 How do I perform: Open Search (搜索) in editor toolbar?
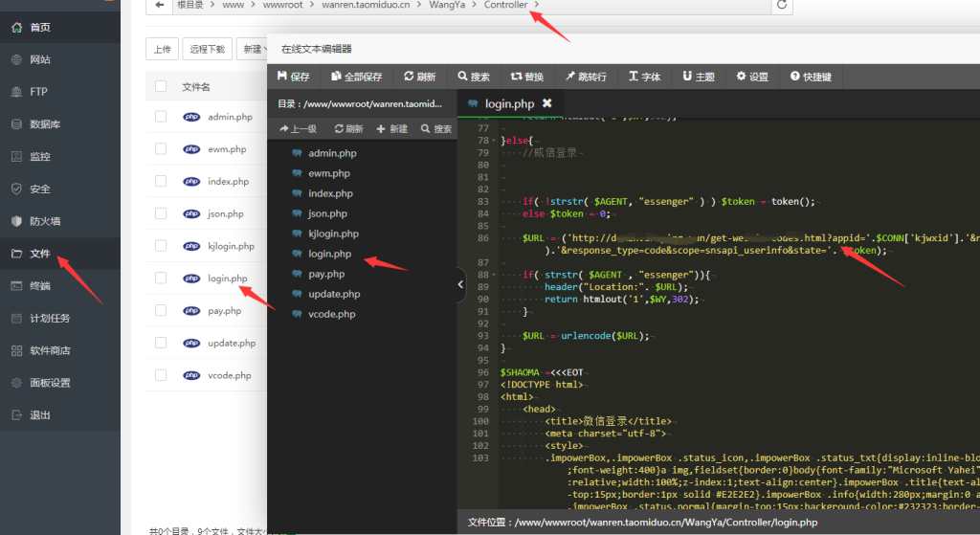474,77
